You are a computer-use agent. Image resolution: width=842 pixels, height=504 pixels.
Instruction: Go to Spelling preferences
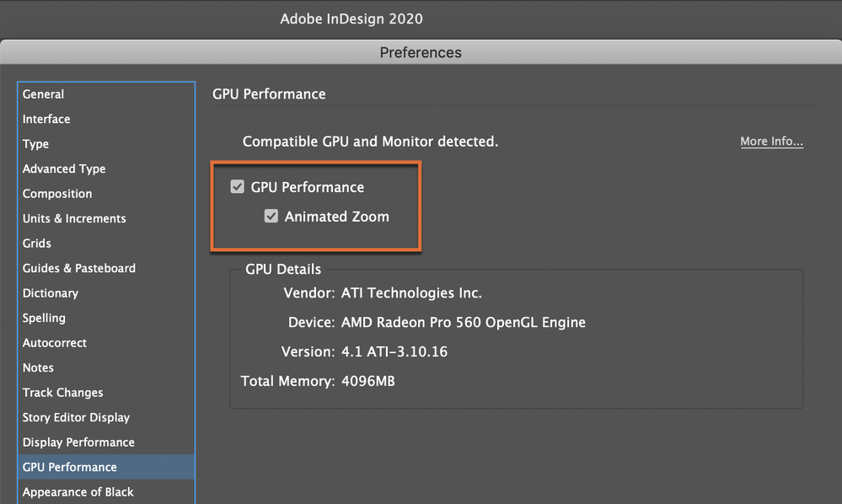click(44, 318)
